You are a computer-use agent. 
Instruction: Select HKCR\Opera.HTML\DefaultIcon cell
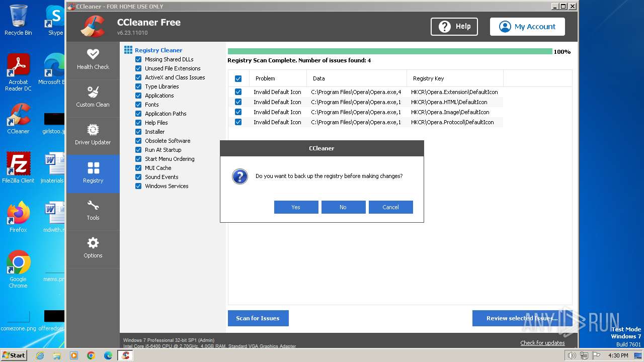pyautogui.click(x=449, y=102)
